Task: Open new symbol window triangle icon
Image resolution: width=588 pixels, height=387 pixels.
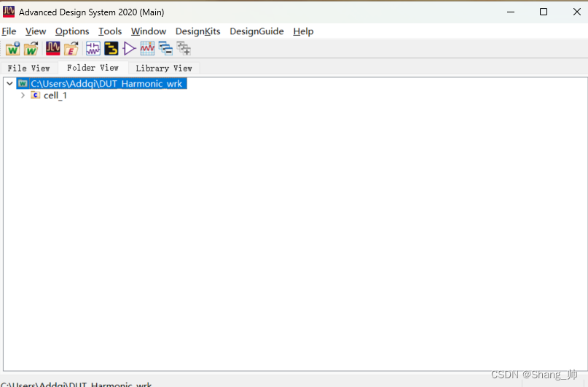Action: (129, 49)
